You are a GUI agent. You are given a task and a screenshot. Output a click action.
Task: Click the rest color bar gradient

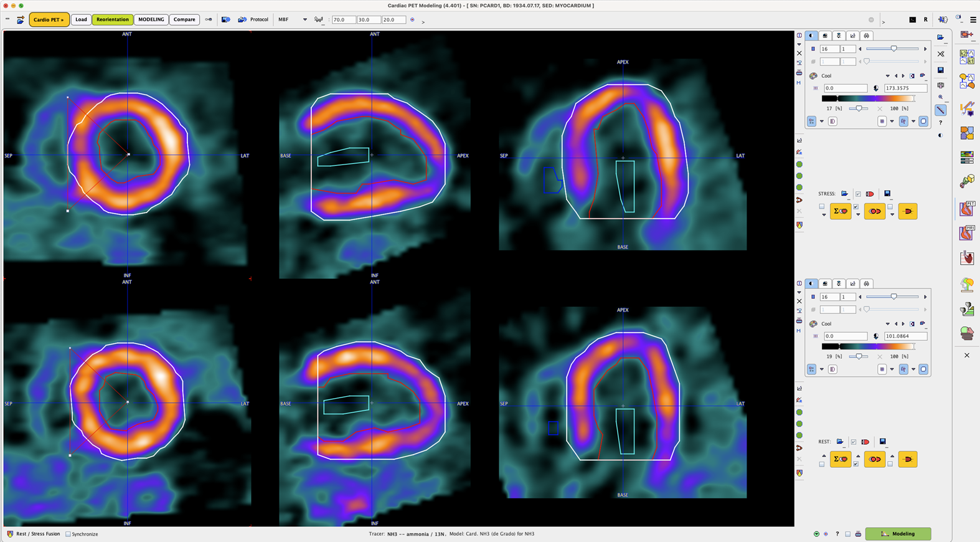(x=869, y=346)
